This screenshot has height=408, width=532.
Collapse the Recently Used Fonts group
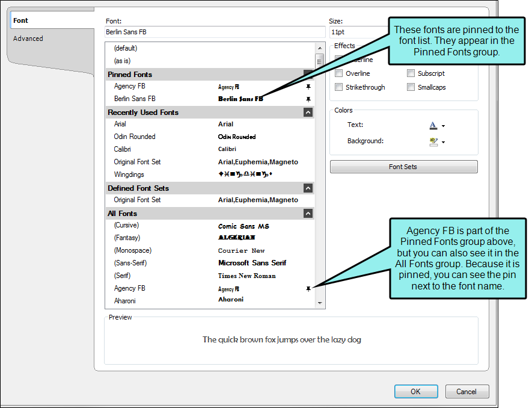coord(308,113)
